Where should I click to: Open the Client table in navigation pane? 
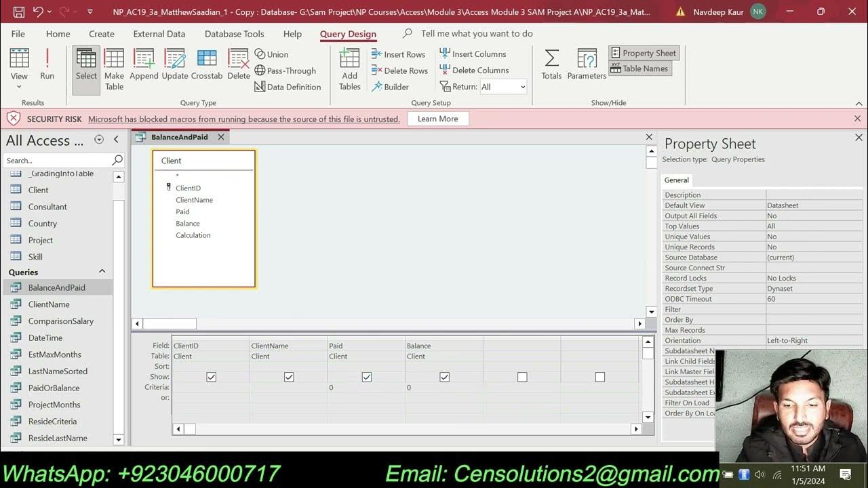coord(38,190)
